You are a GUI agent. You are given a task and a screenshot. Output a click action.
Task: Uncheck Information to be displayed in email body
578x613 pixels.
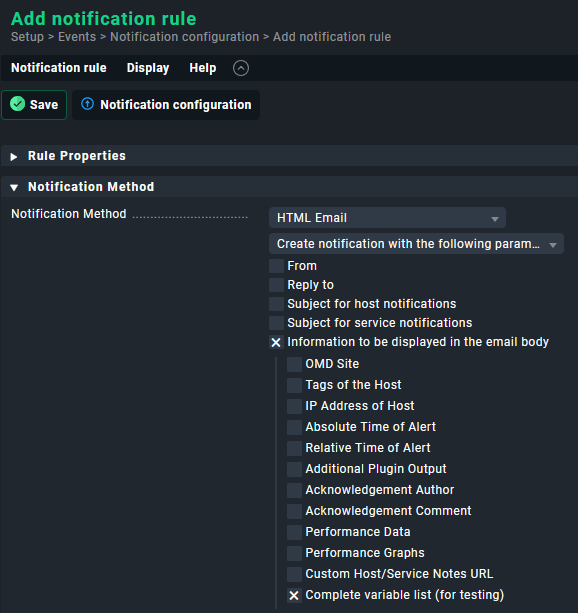276,342
